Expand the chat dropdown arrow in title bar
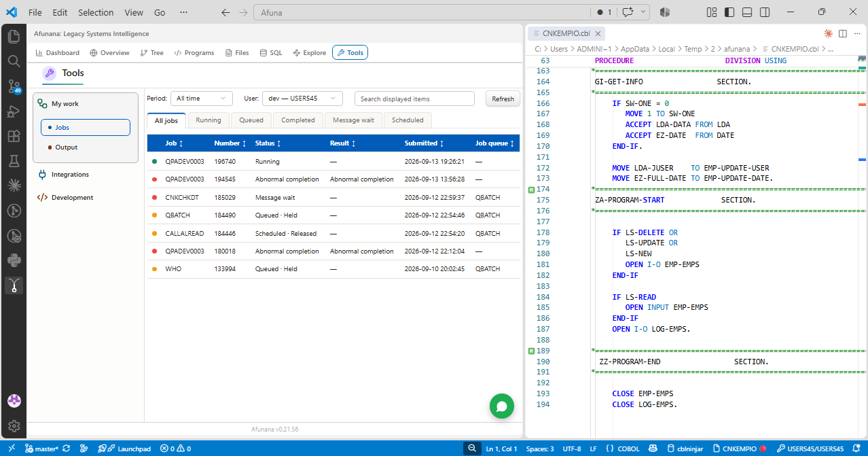 point(643,12)
